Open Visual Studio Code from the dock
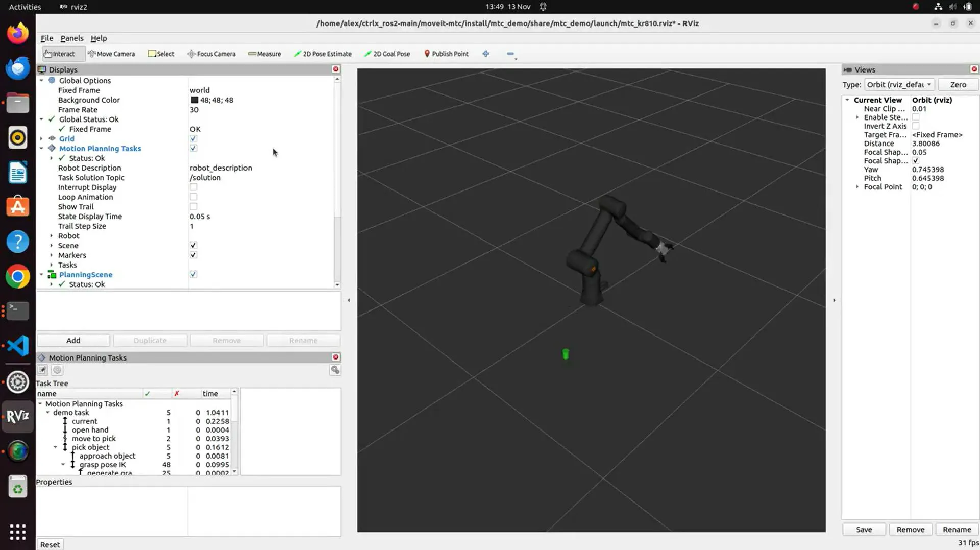The width and height of the screenshot is (980, 550). pyautogui.click(x=18, y=346)
